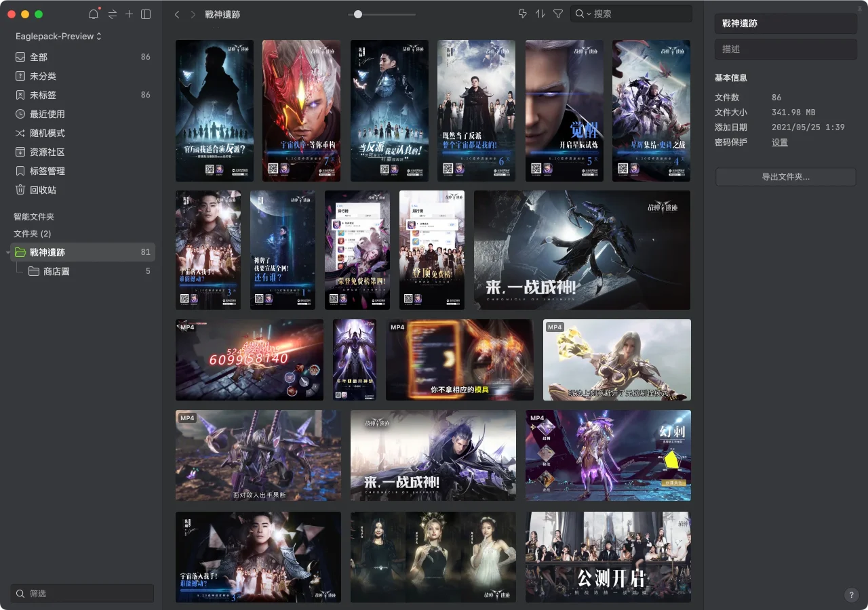Toggle the sidebar layout icon
Screen dimensions: 868x610
click(x=146, y=14)
